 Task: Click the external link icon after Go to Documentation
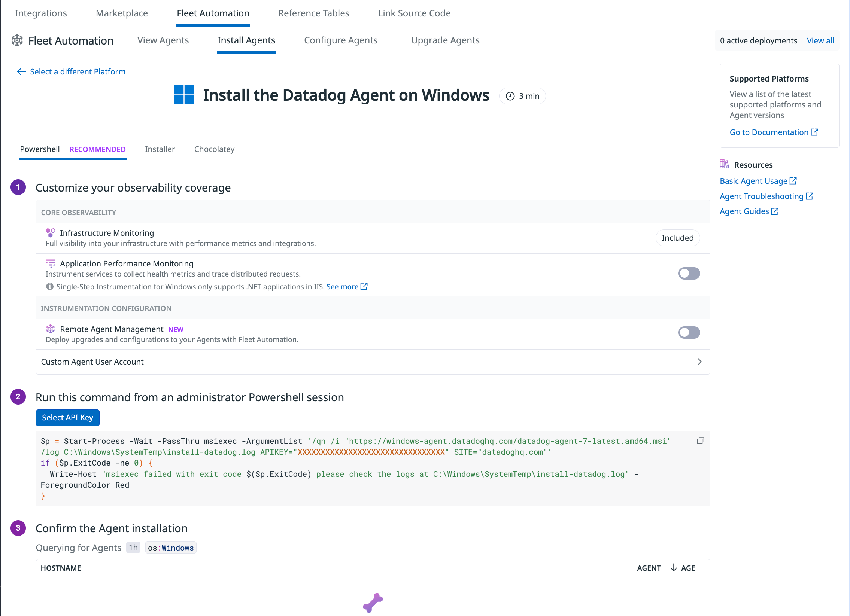(814, 132)
